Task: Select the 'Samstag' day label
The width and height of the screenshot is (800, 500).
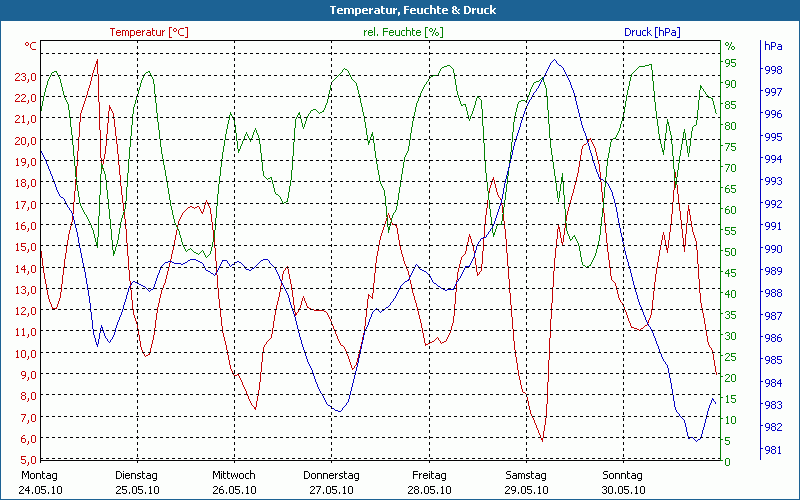Action: (526, 475)
